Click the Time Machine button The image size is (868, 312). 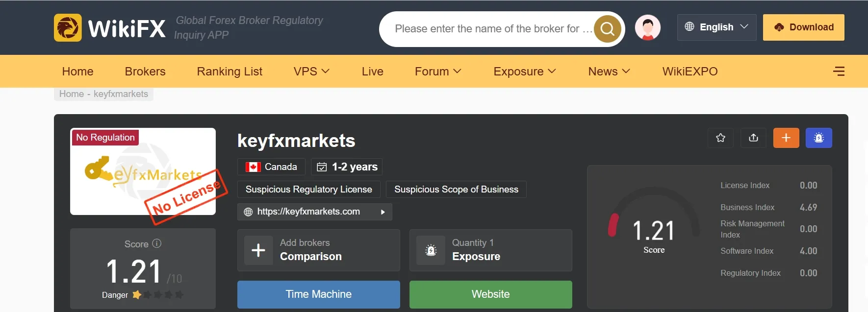click(319, 294)
